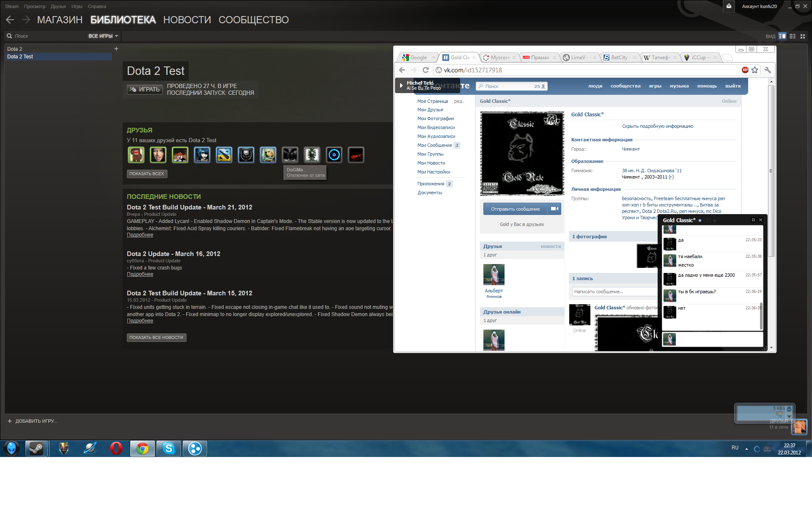Expand the system tray hidden icons arrow

point(746,449)
